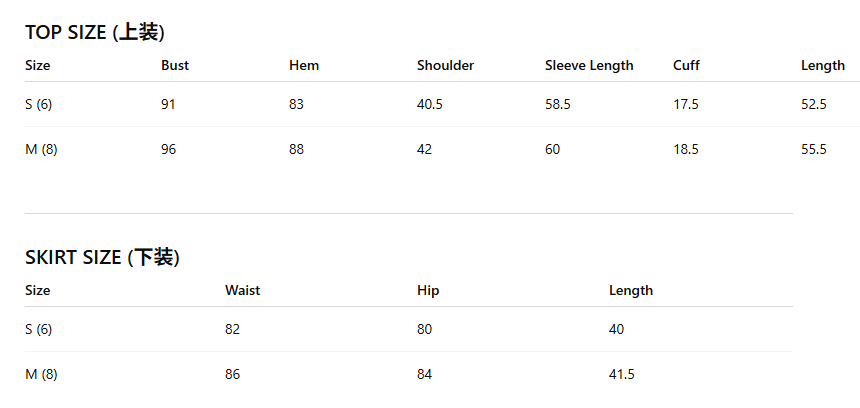Click the S (6) row in skirt table

click(x=409, y=329)
